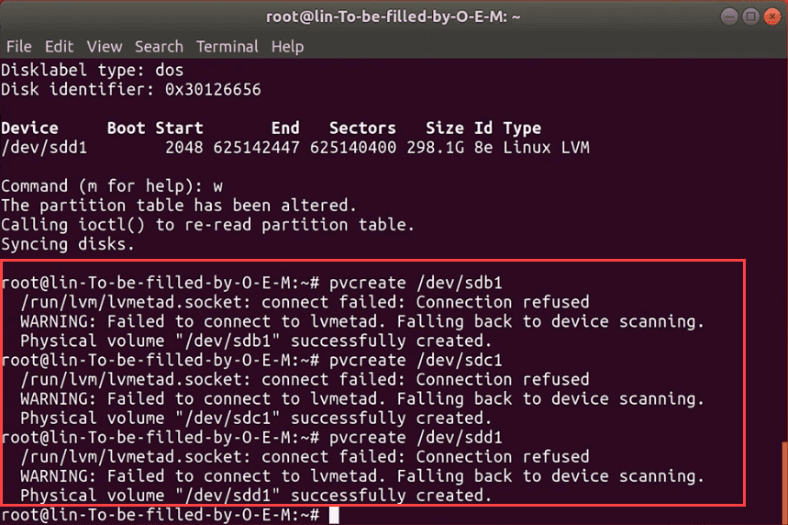Screen dimensions: 788x525
Task: Open the Help menu
Action: pos(287,47)
